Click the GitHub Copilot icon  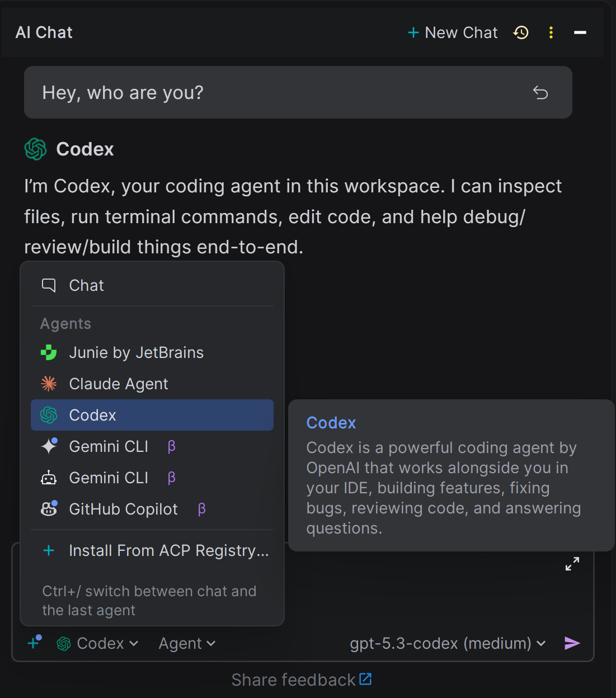49,508
